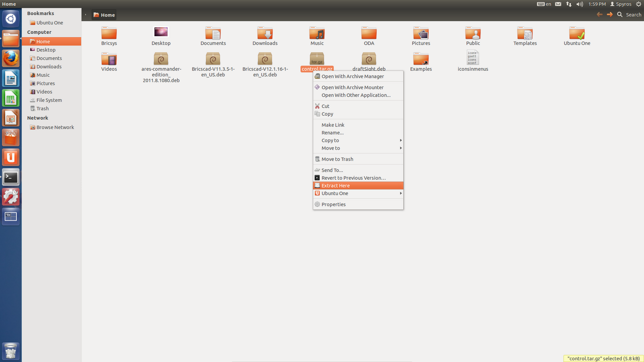
Task: Open LibreOffice Writer from the launcher
Action: (x=11, y=78)
